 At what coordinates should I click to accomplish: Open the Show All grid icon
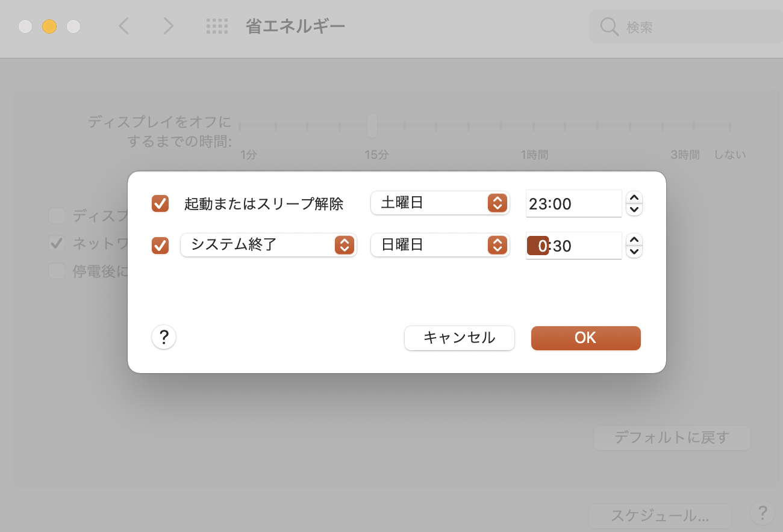217,26
